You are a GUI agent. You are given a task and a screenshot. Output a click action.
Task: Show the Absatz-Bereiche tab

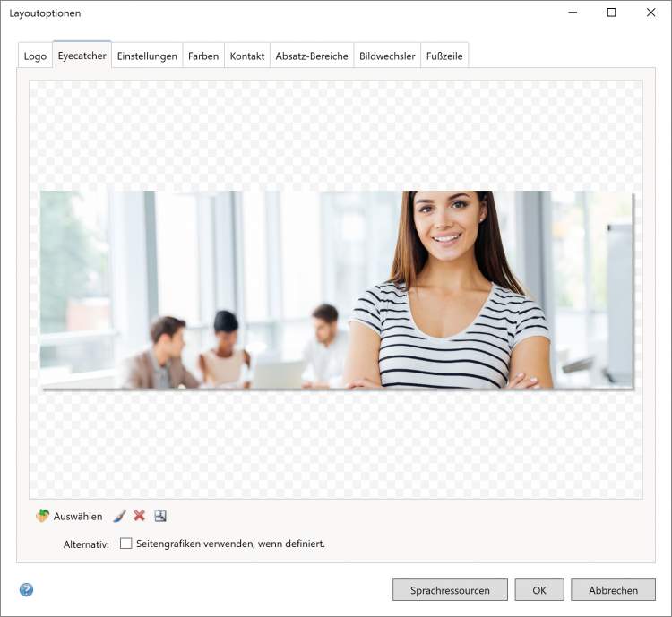312,56
